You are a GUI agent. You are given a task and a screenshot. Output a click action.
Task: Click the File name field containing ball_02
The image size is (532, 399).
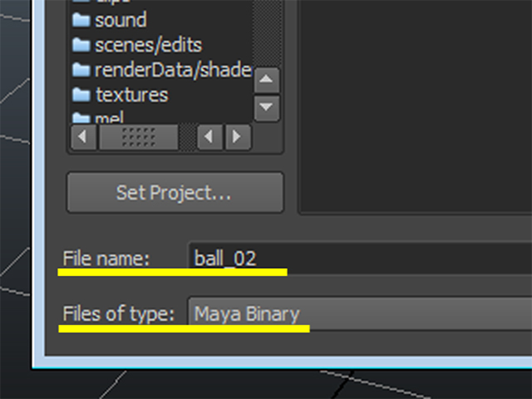tap(360, 259)
